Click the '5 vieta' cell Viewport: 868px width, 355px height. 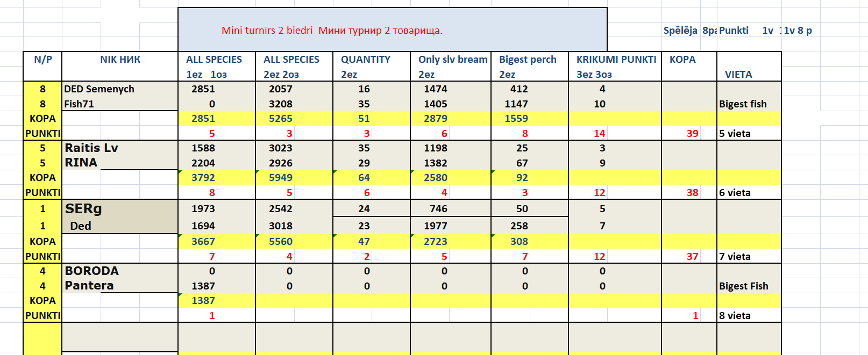735,134
